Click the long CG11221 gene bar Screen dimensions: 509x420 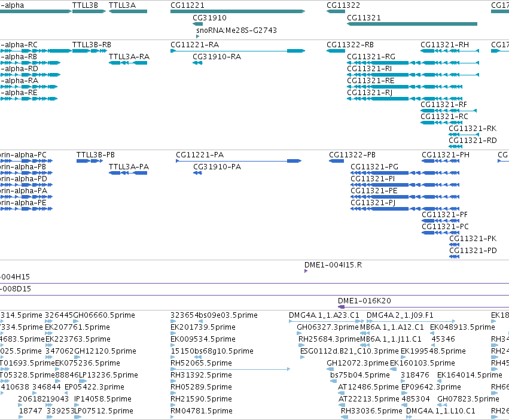click(237, 11)
